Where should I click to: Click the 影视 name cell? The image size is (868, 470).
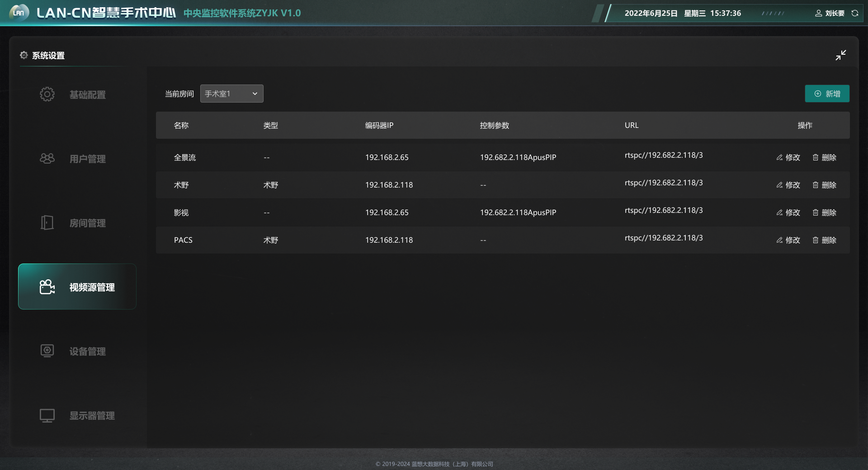(x=181, y=212)
